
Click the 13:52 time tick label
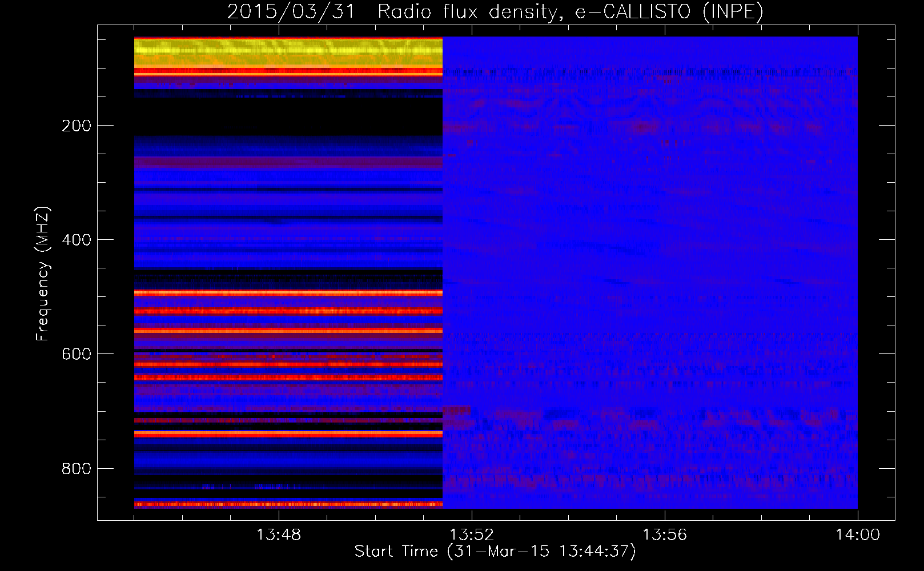pyautogui.click(x=472, y=534)
